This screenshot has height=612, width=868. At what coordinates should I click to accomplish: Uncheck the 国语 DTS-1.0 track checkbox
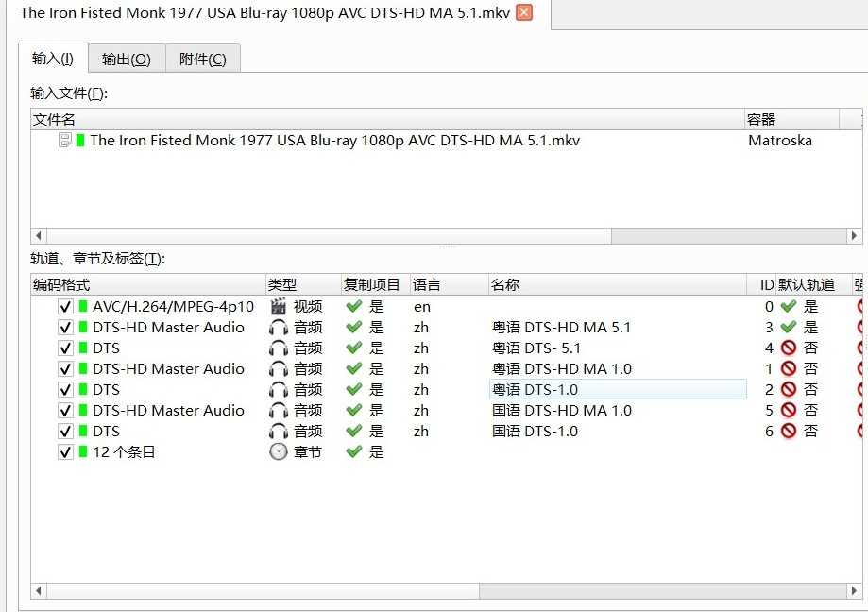point(65,431)
